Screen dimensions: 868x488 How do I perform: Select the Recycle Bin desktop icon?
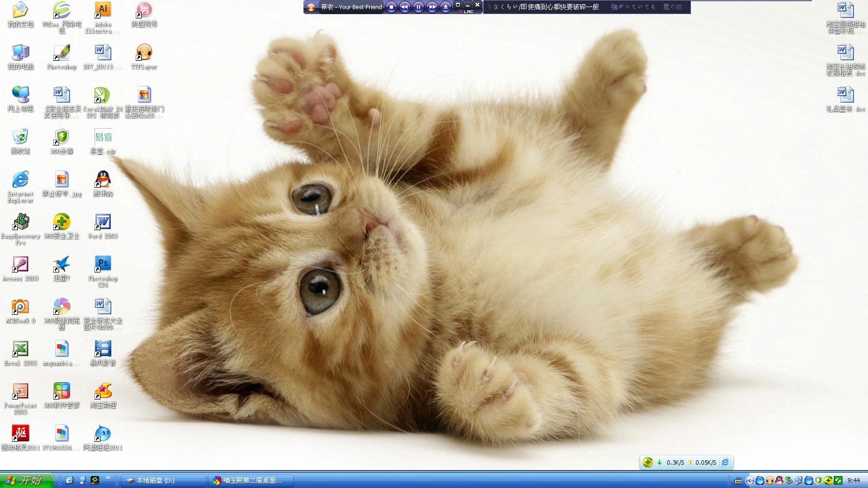[20, 137]
